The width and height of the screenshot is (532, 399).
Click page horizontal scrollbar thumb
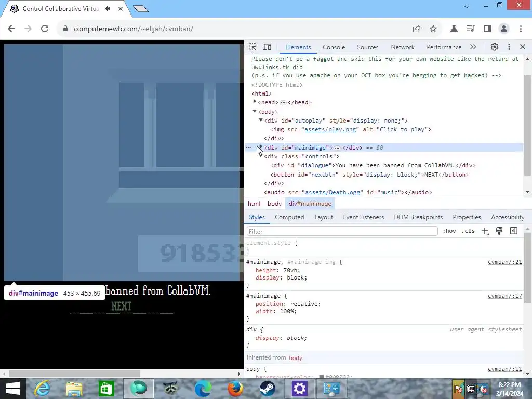pyautogui.click(x=74, y=374)
